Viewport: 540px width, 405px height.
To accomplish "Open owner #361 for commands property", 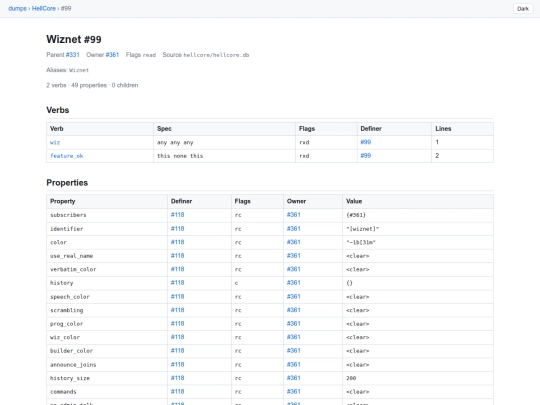I will pyautogui.click(x=293, y=391).
